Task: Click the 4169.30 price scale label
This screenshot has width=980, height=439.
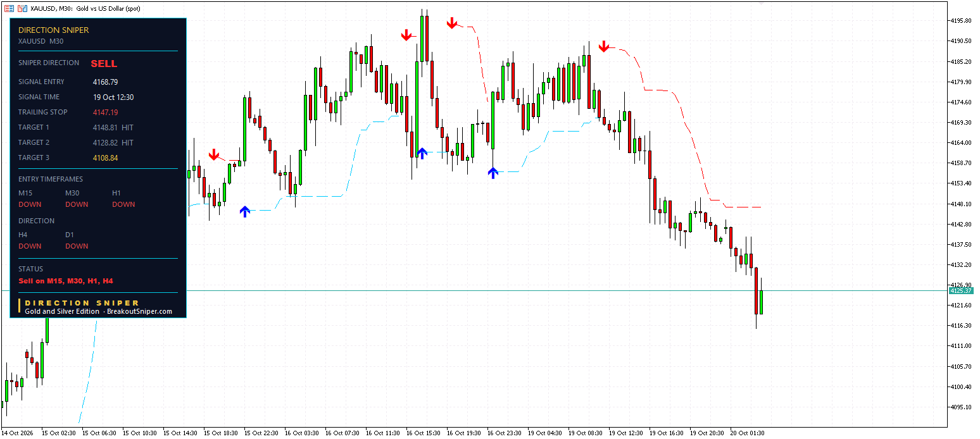Action: (960, 122)
